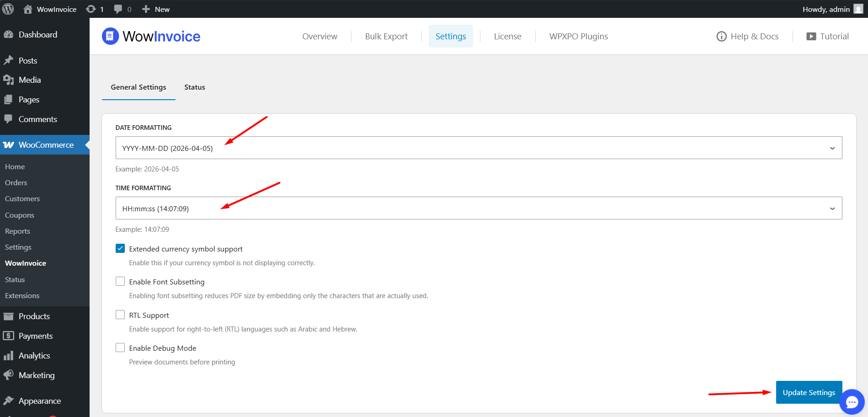The height and width of the screenshot is (417, 868).
Task: Enable the Debug Mode checkbox
Action: [120, 347]
